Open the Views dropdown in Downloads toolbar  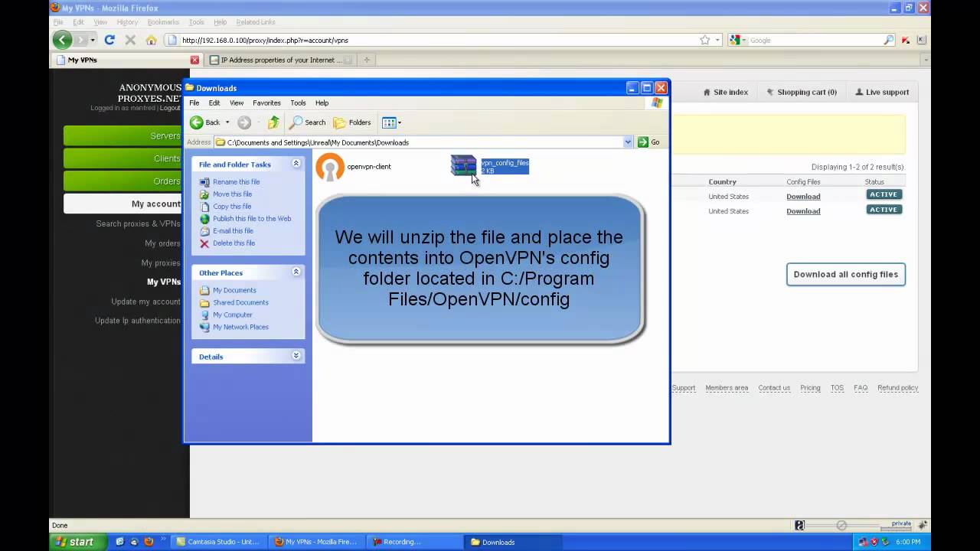[392, 122]
